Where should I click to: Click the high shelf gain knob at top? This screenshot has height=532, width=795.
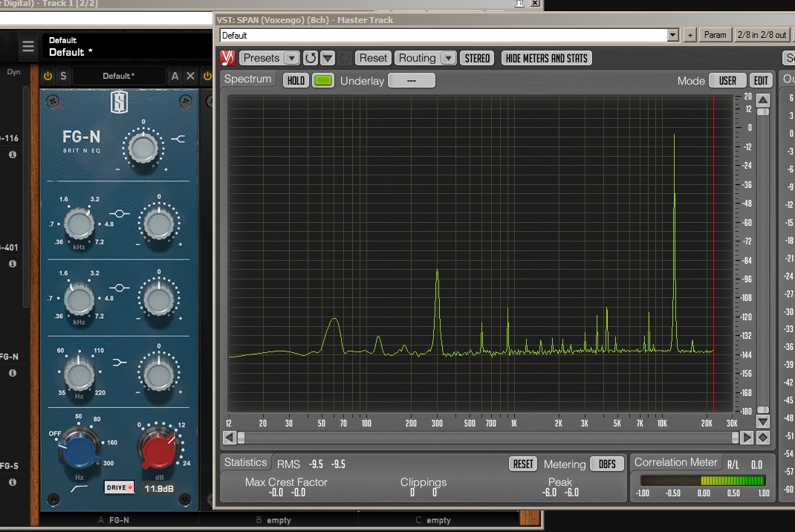point(143,148)
